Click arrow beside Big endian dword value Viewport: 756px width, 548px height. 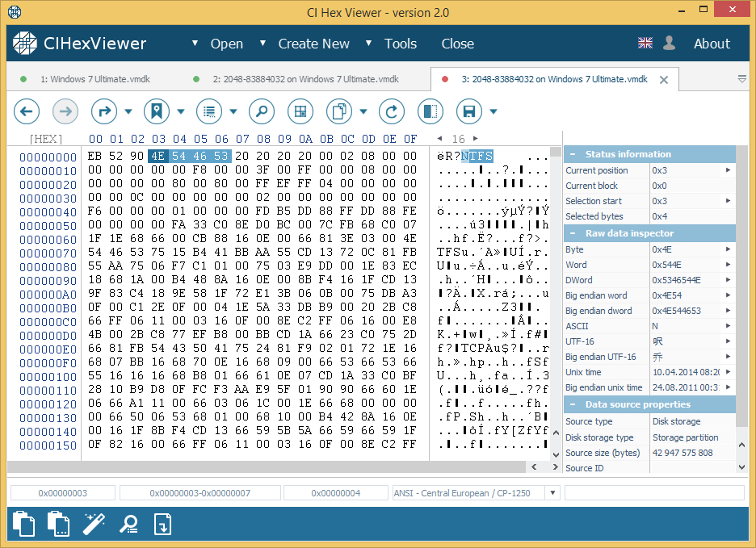728,311
